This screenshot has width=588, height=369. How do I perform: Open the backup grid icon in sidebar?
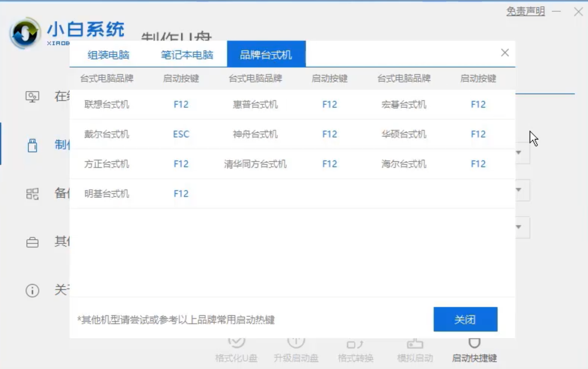pyautogui.click(x=32, y=194)
